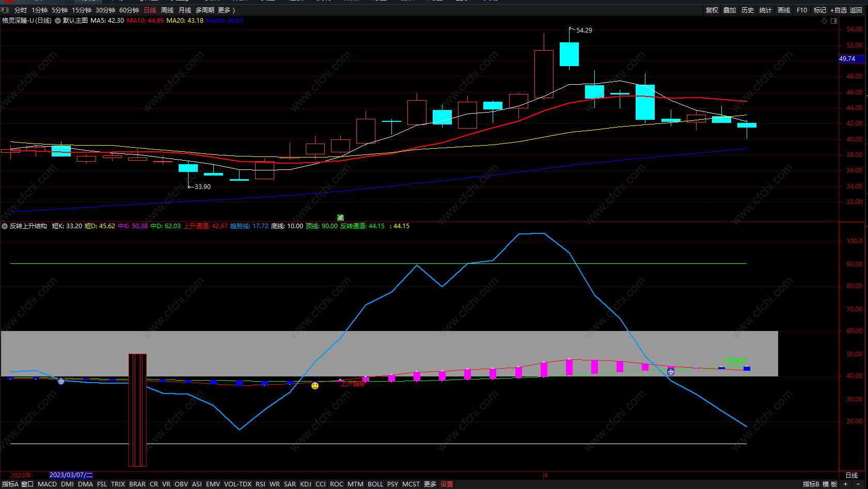Select the 5分钟 period
The image size is (868, 489).
pyautogui.click(x=59, y=10)
